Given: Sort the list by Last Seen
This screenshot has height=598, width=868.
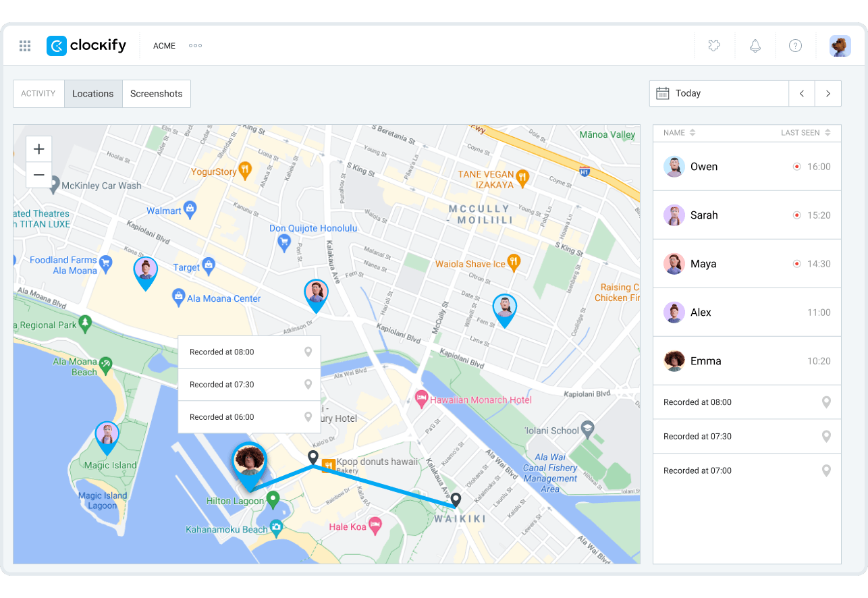Looking at the screenshot, I should [806, 133].
